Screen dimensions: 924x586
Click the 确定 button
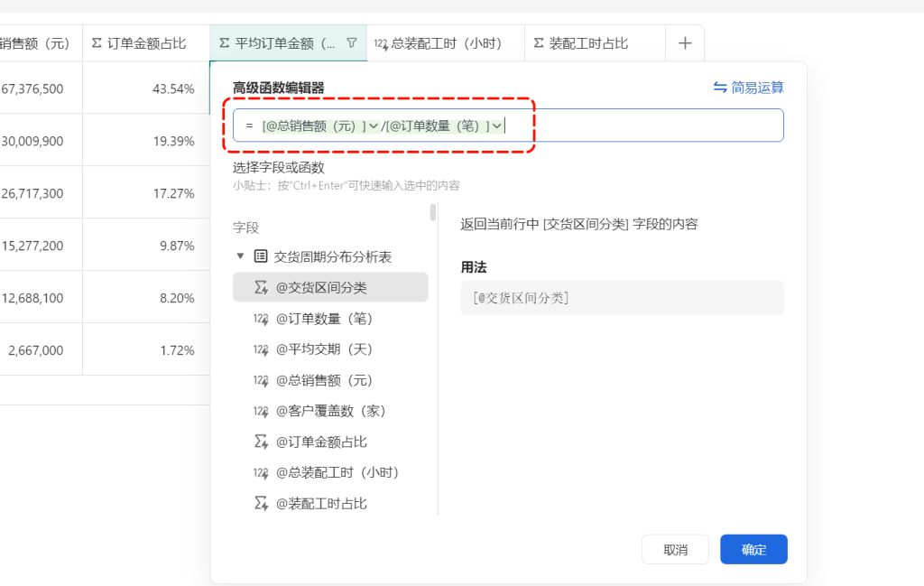753,550
